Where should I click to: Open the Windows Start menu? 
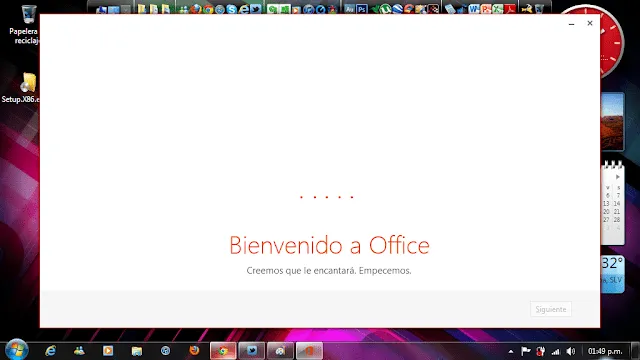[x=17, y=350]
